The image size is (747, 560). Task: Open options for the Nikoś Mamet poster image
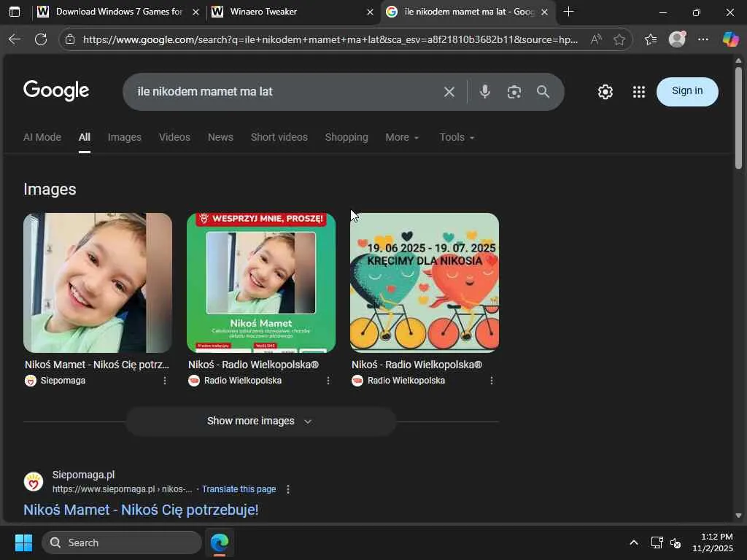tap(328, 381)
